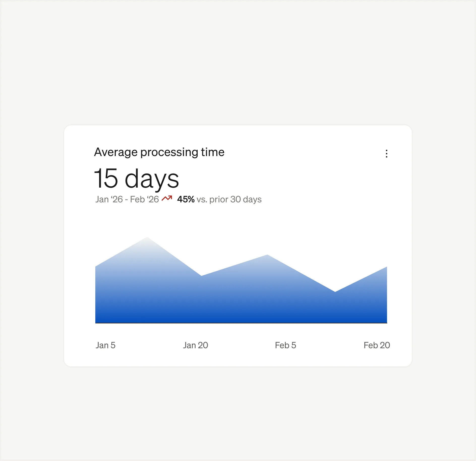
Task: Open the Average processing time title
Action: [x=159, y=152]
